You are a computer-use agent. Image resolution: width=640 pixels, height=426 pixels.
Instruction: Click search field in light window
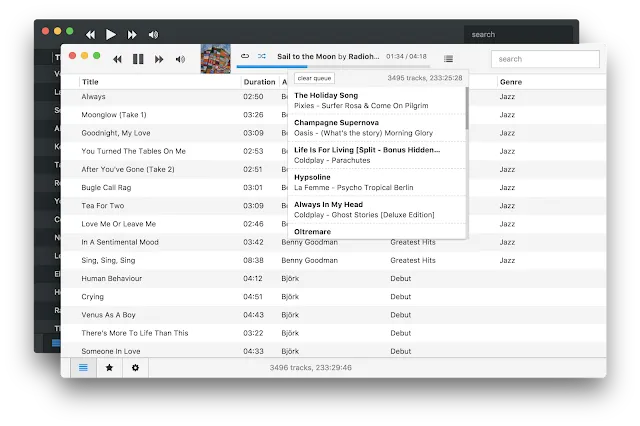545,59
